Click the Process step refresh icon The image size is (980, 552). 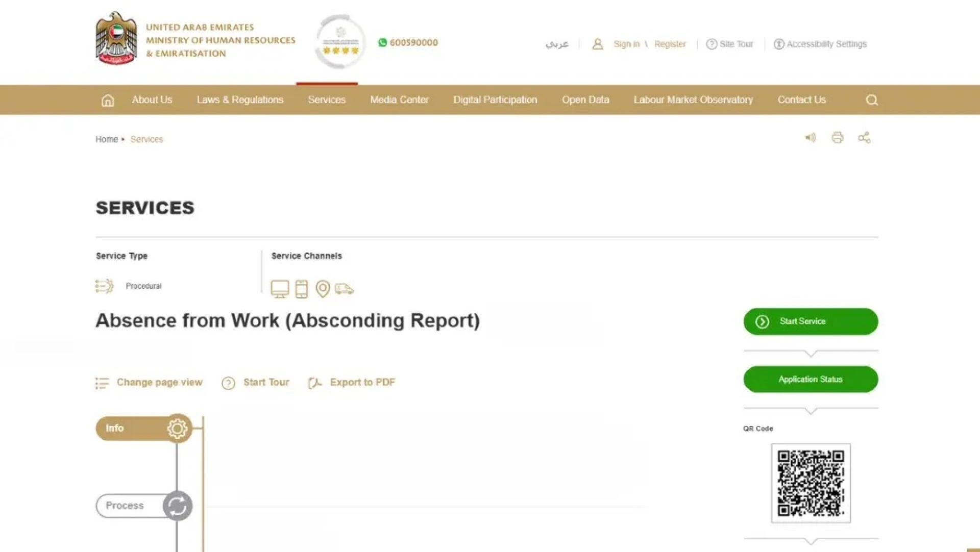177,506
